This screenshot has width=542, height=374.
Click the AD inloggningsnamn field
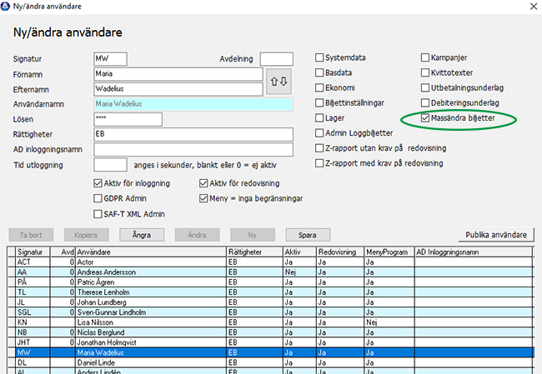[x=194, y=149]
